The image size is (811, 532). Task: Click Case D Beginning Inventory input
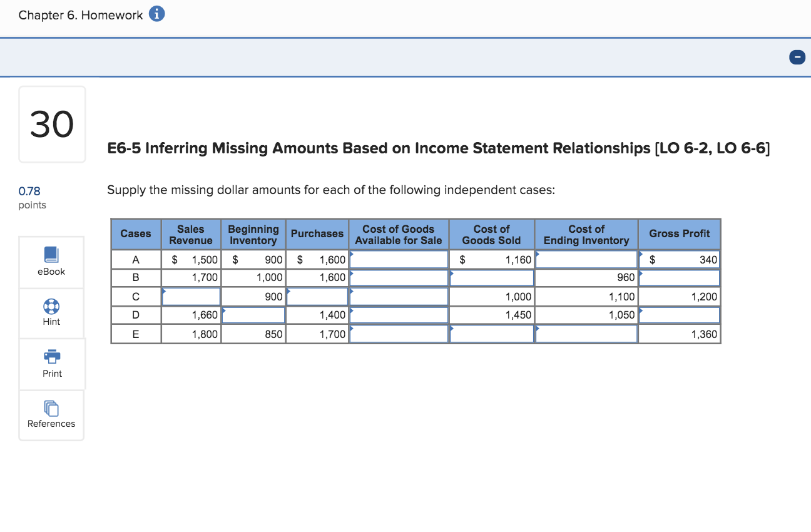(x=253, y=315)
